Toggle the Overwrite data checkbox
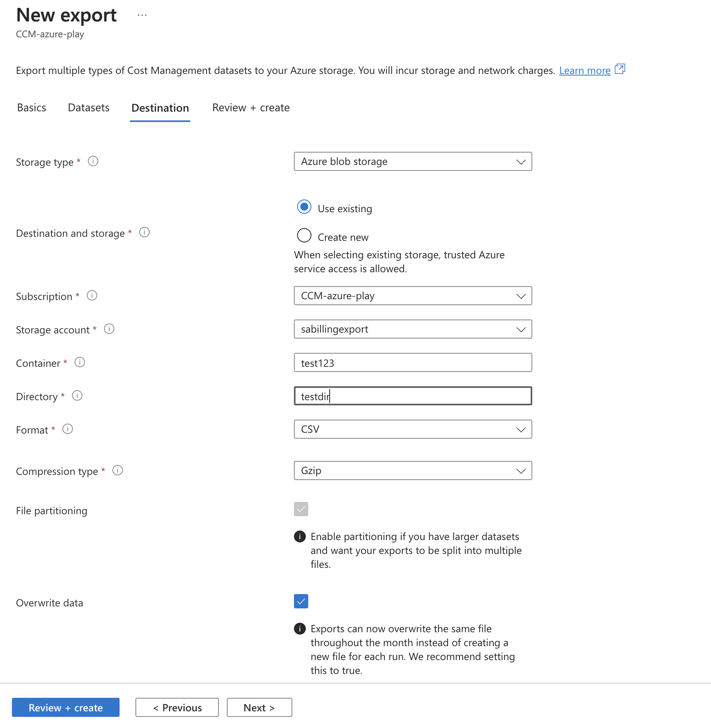Image resolution: width=711 pixels, height=728 pixels. [x=301, y=601]
